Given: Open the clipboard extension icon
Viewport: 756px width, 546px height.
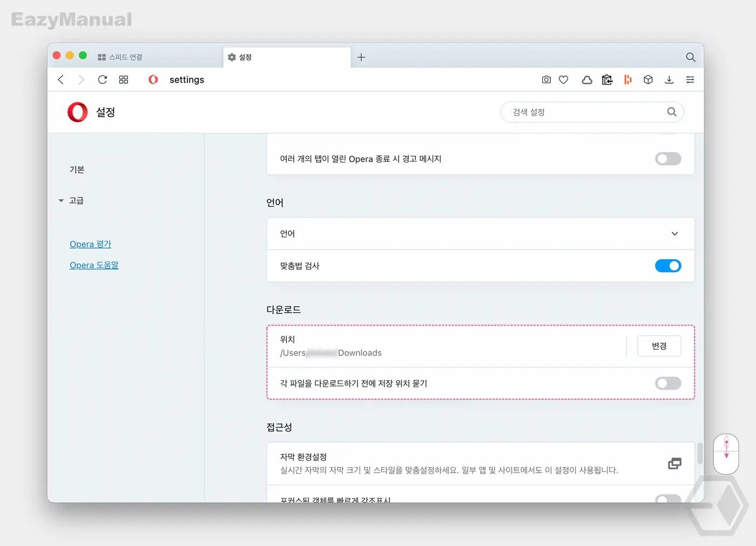Looking at the screenshot, I should click(x=607, y=80).
